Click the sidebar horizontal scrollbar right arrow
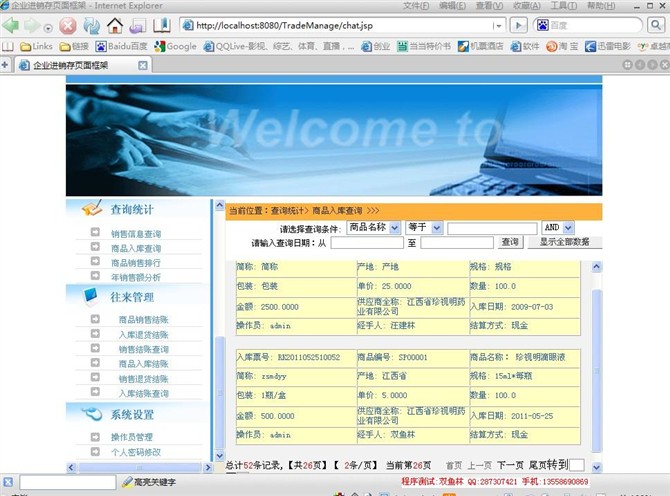Screen dimensions: 670x496 (208, 467)
